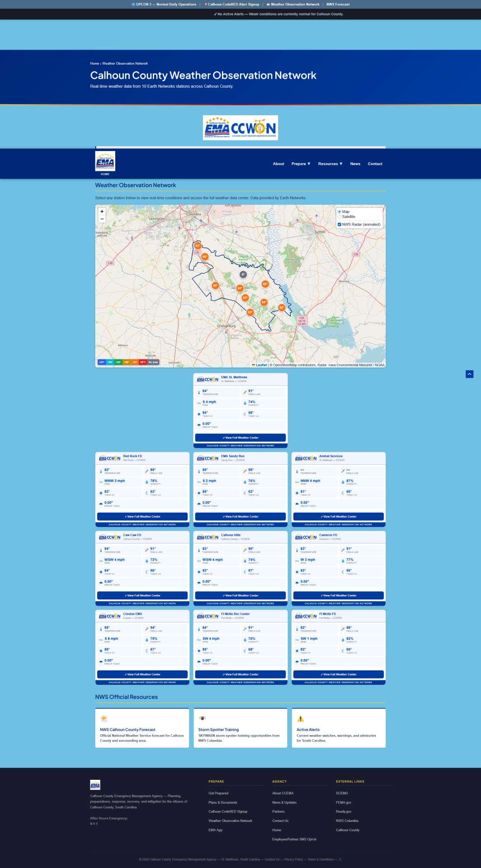
Task: Click Employee/Partner SMS Opt-In footer link
Action: pos(294,839)
